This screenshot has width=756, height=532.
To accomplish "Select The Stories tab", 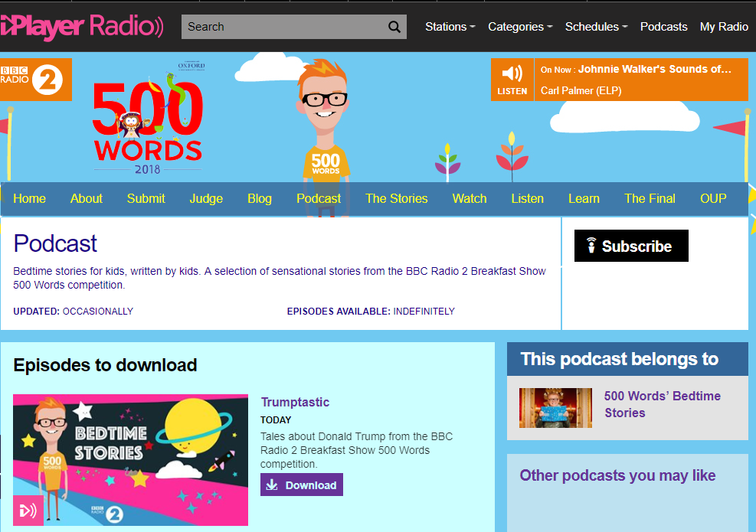I will click(396, 198).
